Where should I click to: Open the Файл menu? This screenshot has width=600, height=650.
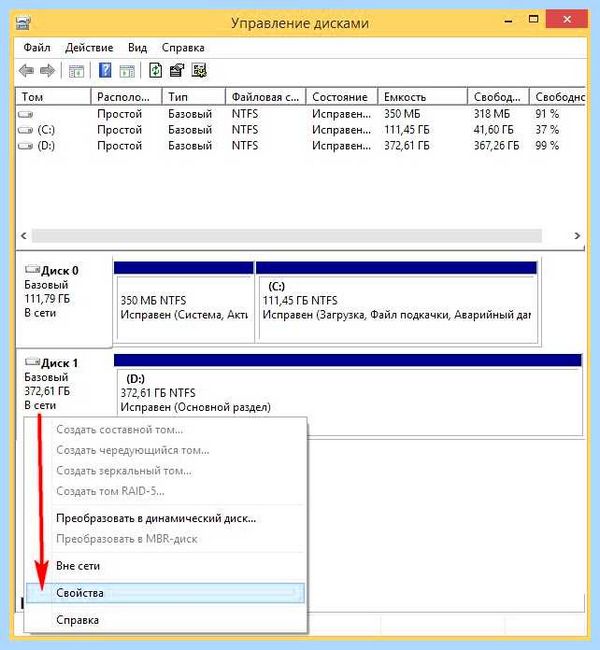pos(37,48)
